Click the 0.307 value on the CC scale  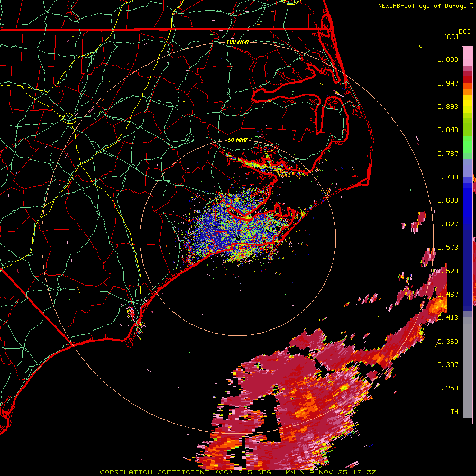pos(448,365)
